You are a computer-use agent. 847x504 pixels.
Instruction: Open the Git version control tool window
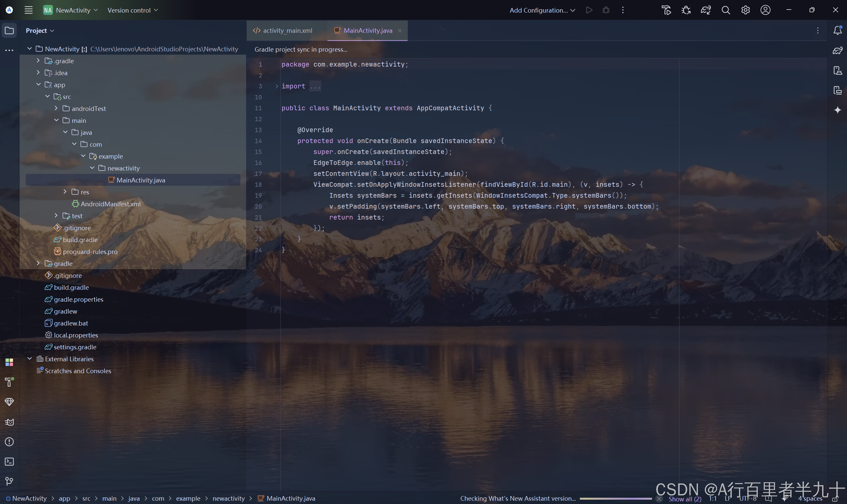[9, 481]
